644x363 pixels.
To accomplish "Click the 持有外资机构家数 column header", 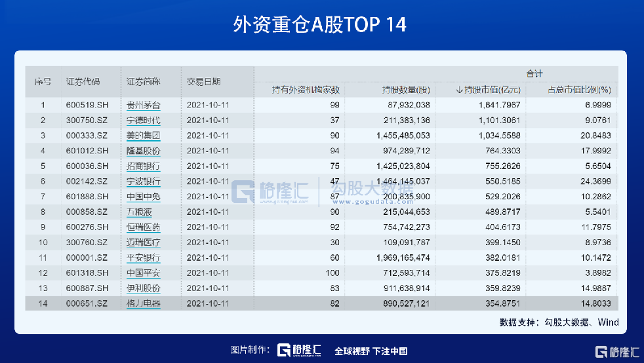I will pos(306,90).
